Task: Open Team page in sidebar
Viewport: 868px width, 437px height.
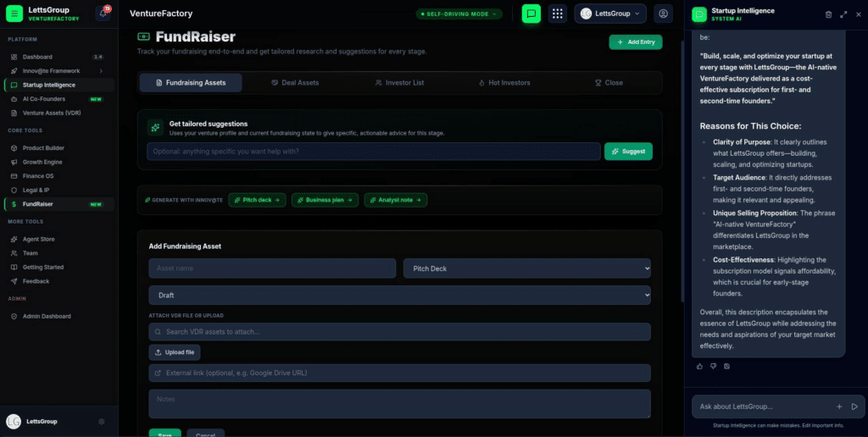Action: coord(59,253)
